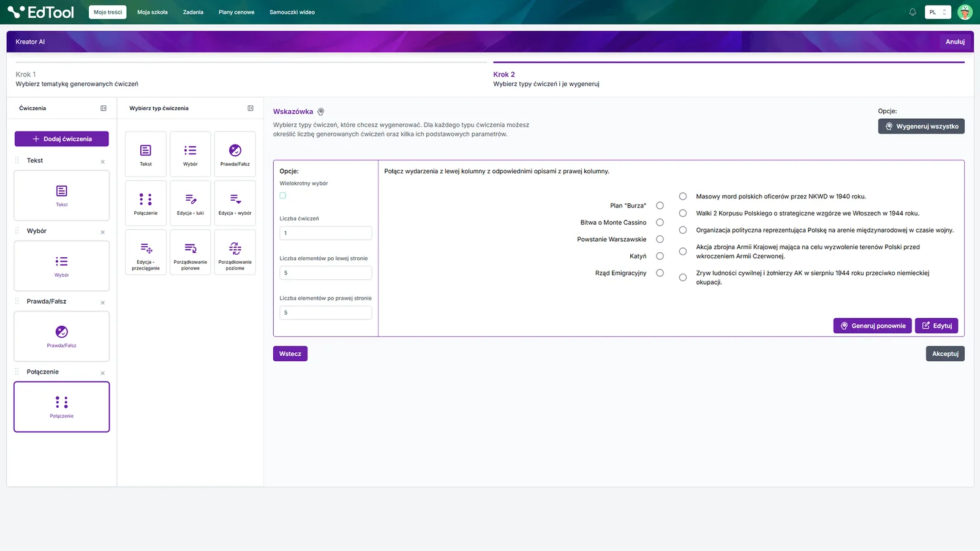Choose Porządkowanie poziome exercise type

(235, 252)
